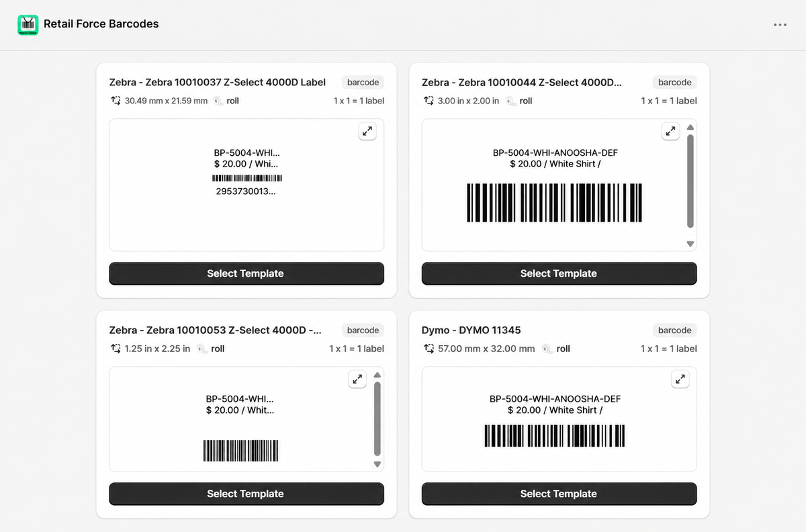Click '$ 20.00 / Whi...' in Zebra 10010037 preview
806x532 pixels.
(246, 164)
